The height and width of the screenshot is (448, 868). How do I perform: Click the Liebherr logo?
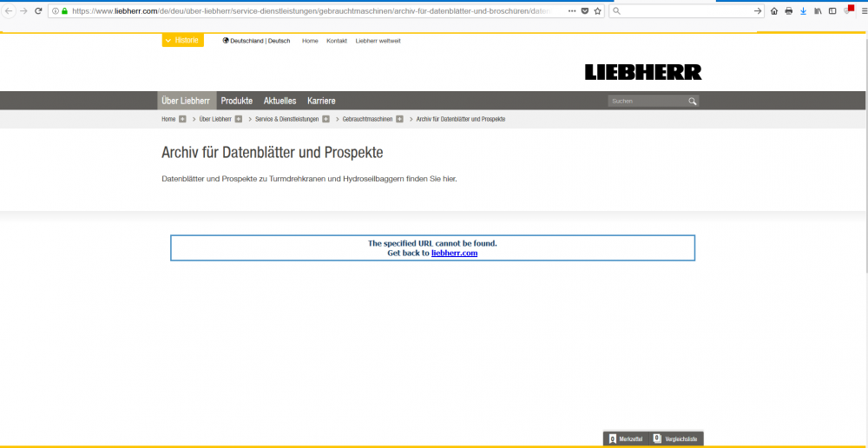tap(643, 72)
